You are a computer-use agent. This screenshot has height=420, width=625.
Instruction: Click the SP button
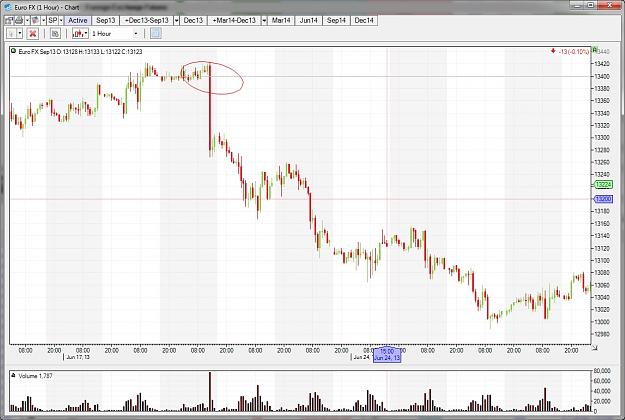coord(53,20)
